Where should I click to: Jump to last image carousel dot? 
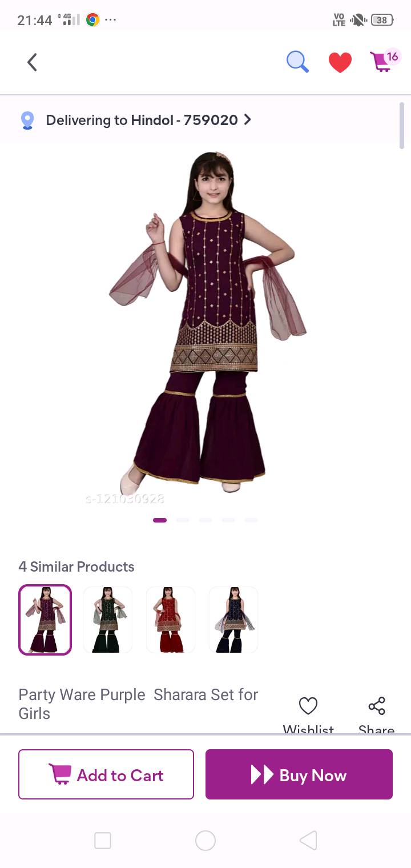point(251,520)
